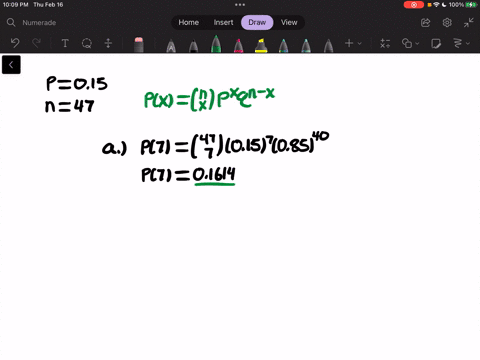Open the search magnifier icon
Image resolution: width=480 pixels, height=360 pixels.
click(11, 22)
